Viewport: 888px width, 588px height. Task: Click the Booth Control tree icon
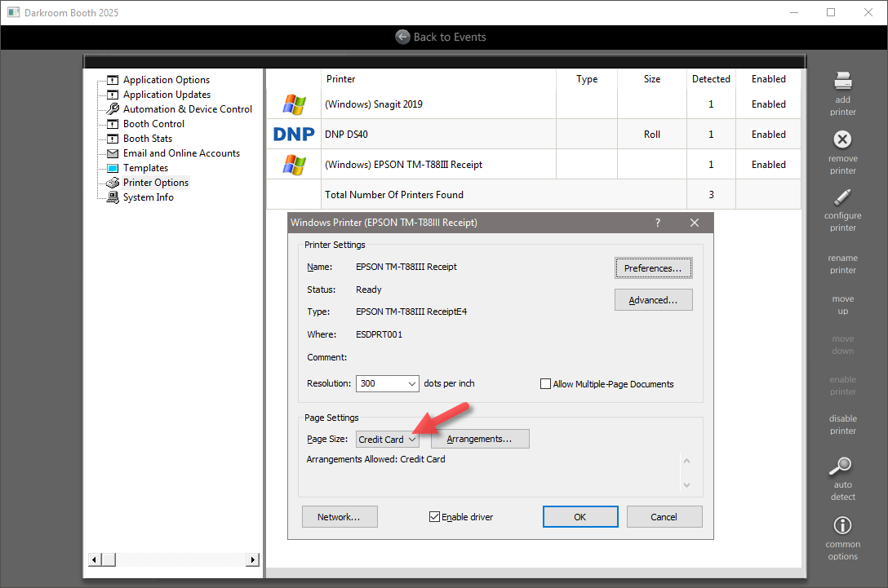[113, 124]
